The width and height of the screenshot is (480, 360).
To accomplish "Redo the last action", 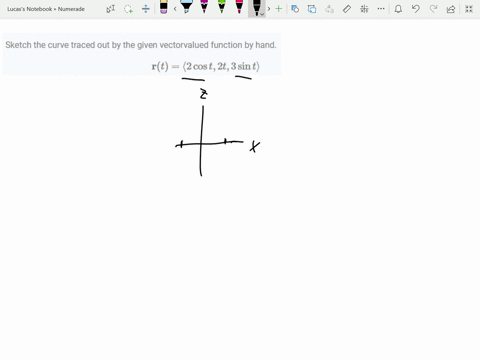I will (x=433, y=9).
